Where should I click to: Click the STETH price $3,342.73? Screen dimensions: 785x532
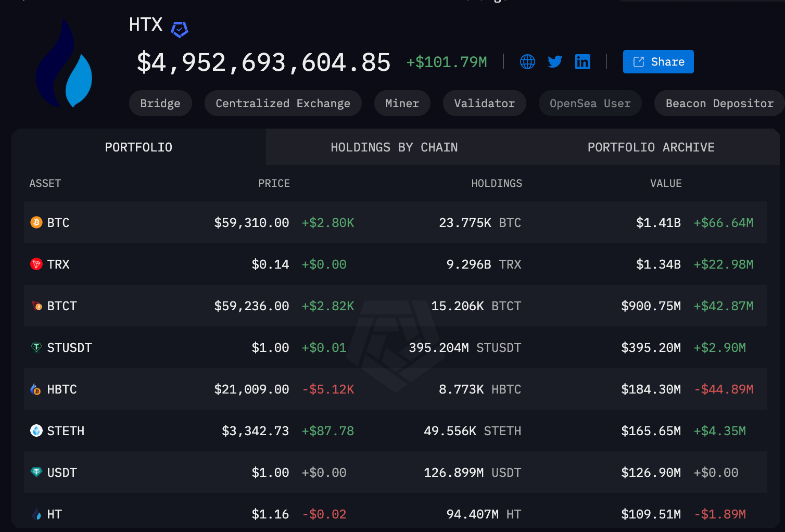click(256, 431)
